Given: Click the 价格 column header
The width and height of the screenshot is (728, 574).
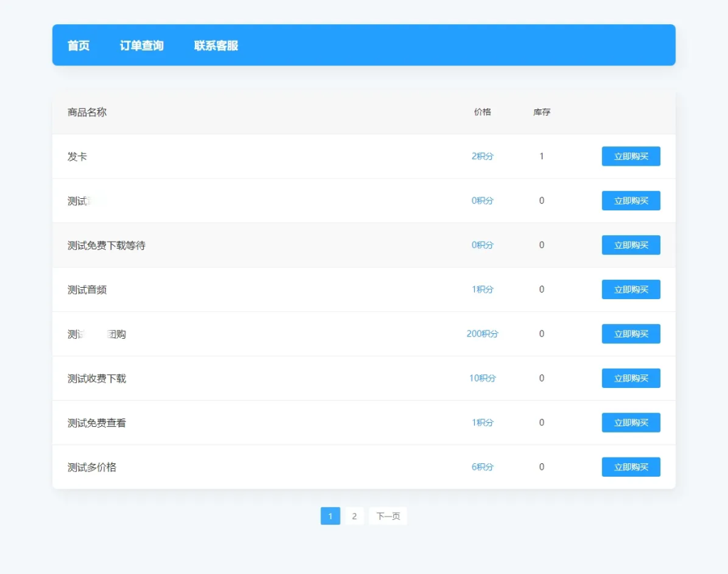Looking at the screenshot, I should pos(482,112).
